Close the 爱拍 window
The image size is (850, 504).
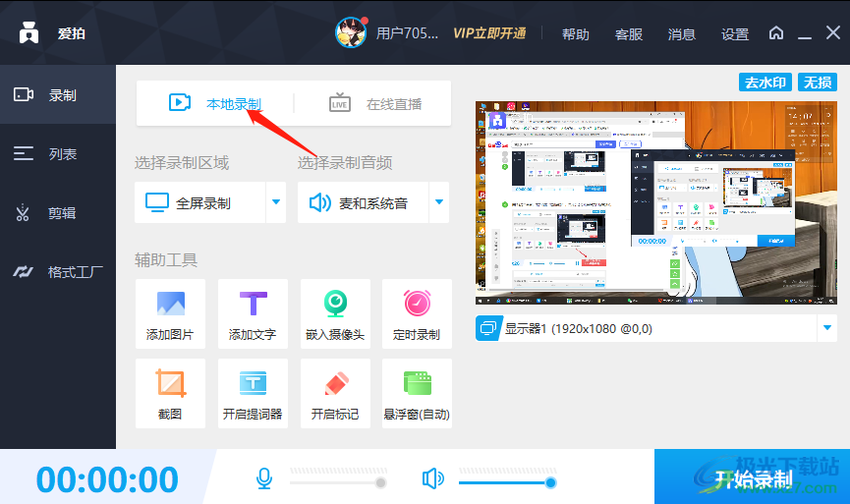833,32
